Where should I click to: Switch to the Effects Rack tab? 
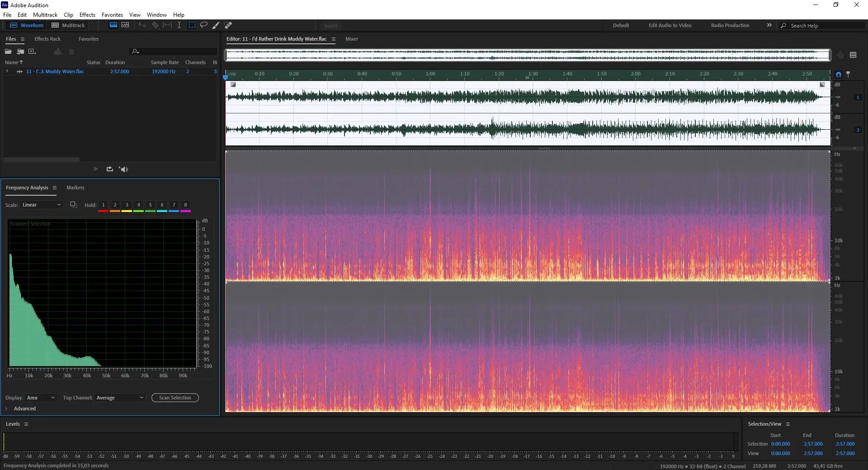pyautogui.click(x=47, y=39)
